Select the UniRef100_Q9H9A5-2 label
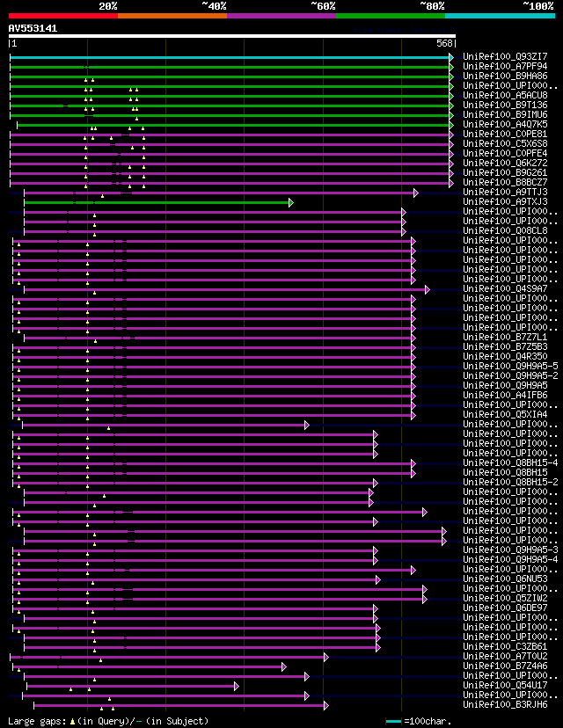 pos(510,375)
